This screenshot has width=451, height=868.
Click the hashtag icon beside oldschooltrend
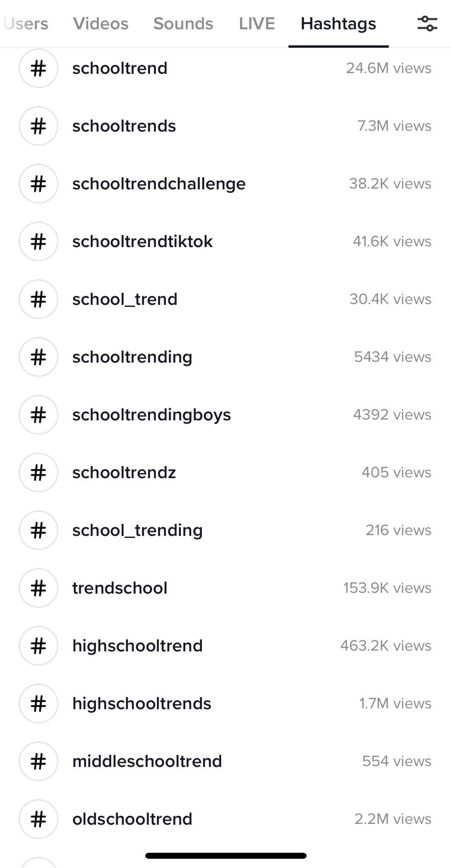(38, 819)
